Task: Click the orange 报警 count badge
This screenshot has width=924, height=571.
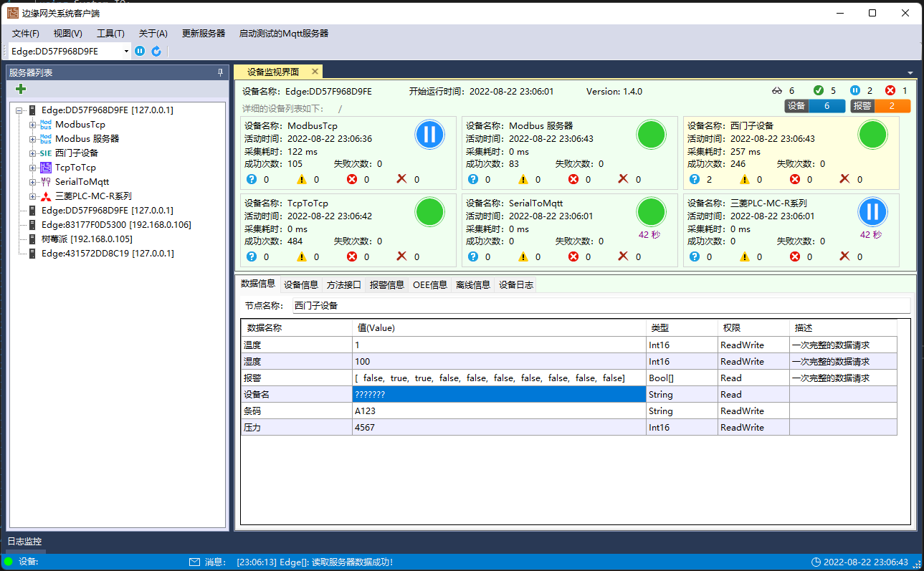Action: 880,106
